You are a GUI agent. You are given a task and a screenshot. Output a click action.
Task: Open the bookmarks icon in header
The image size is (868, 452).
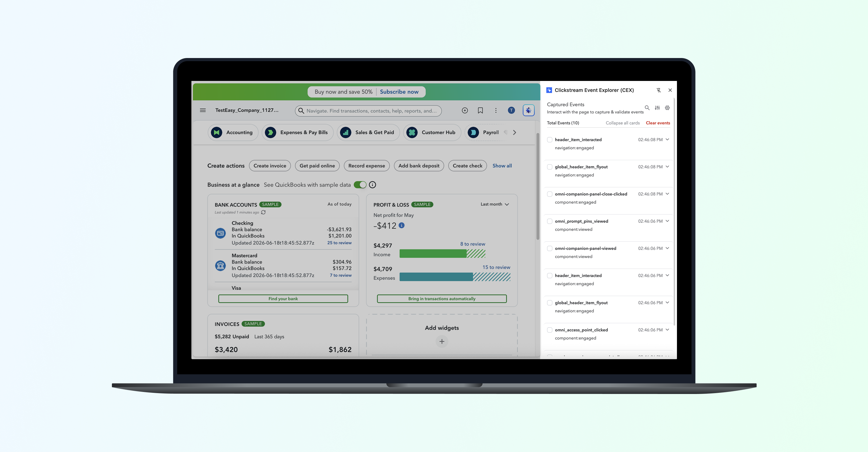pyautogui.click(x=480, y=110)
